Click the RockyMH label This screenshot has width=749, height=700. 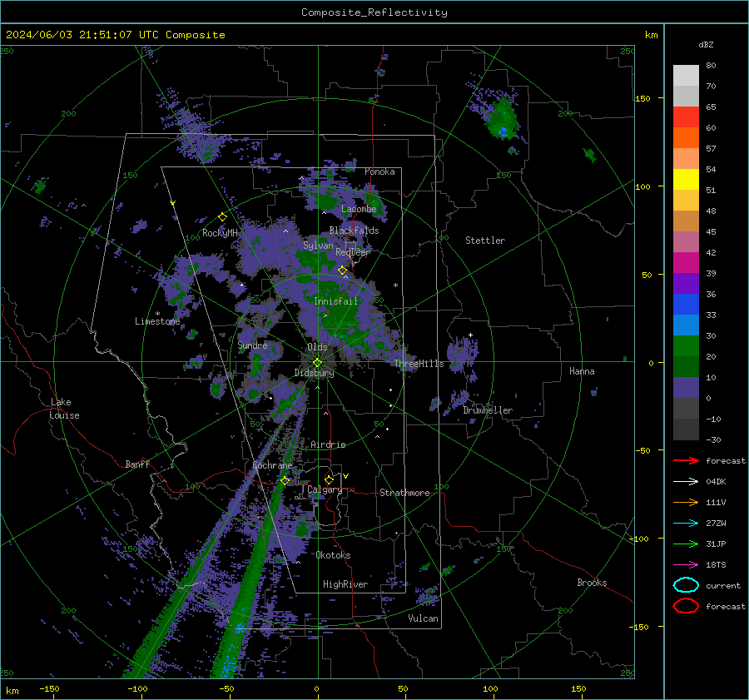[x=220, y=233]
